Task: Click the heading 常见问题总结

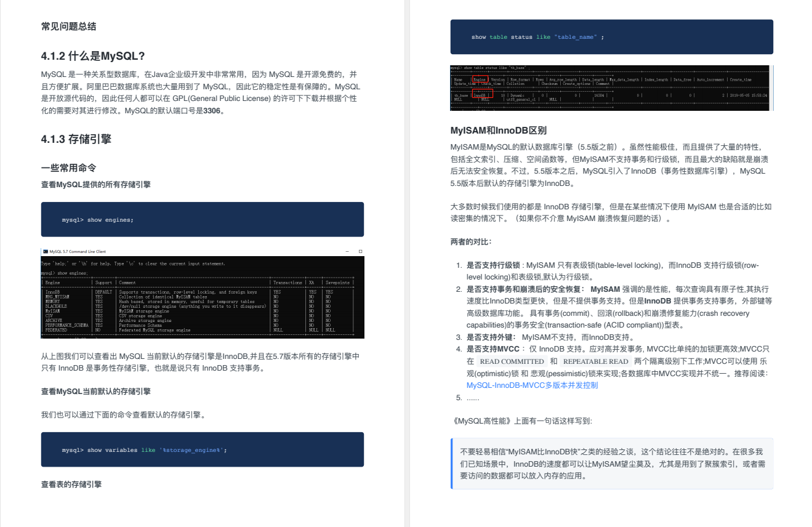Action: (x=68, y=26)
